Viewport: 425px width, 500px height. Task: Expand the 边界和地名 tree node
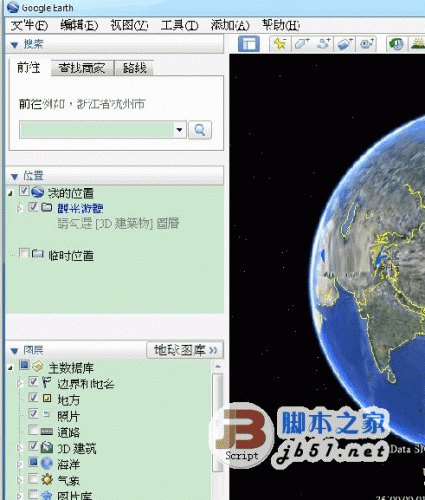[x=20, y=383]
